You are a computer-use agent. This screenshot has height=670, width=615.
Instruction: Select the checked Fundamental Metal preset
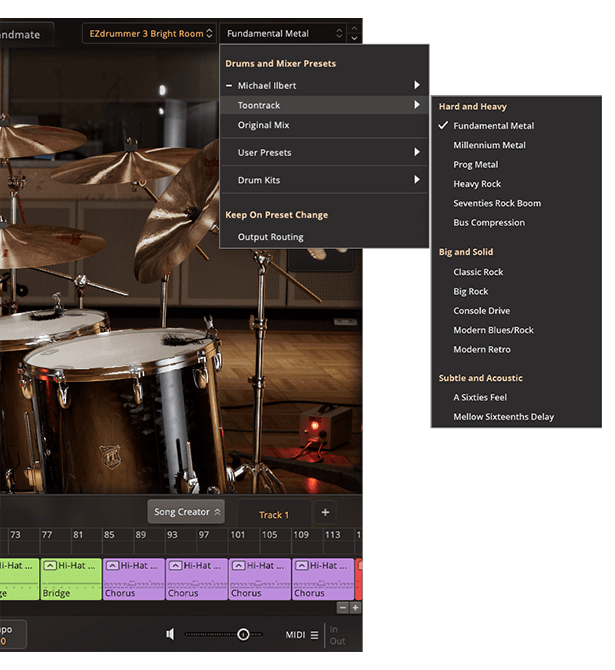click(x=493, y=126)
